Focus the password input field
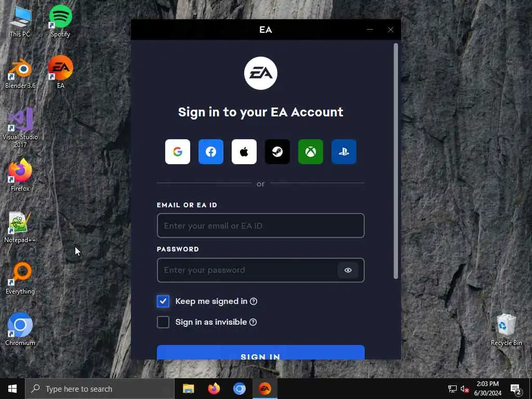 coord(261,270)
